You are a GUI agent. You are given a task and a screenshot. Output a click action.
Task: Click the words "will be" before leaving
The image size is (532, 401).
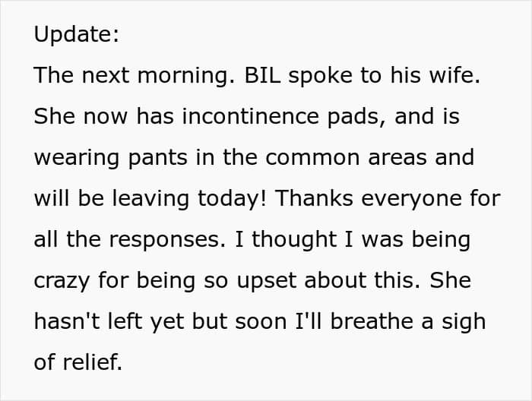click(x=68, y=198)
